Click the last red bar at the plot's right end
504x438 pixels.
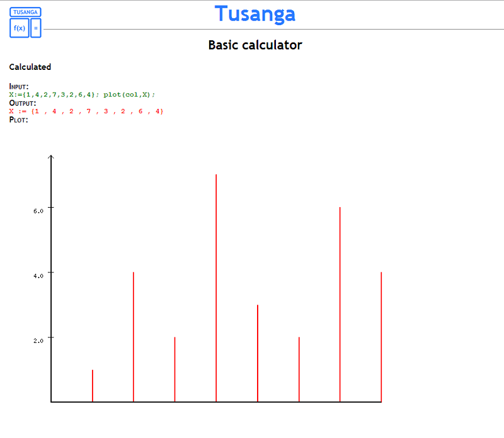click(x=381, y=337)
